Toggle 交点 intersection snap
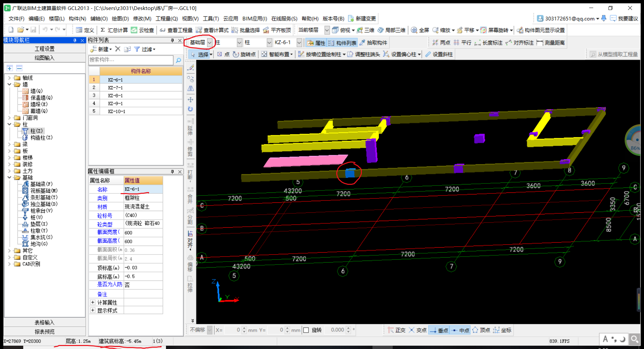Viewport: 644px width, 349px height. click(x=418, y=330)
